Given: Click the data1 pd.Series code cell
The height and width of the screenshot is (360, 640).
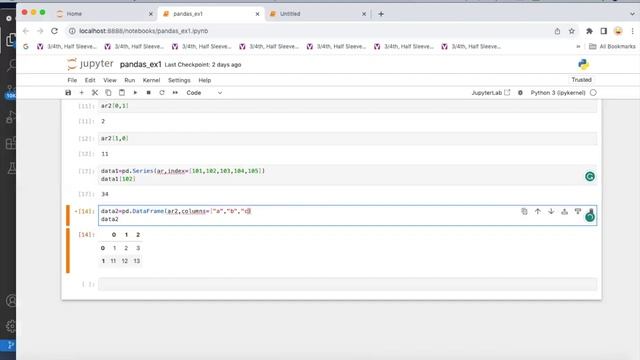Looking at the screenshot, I should 347,175.
